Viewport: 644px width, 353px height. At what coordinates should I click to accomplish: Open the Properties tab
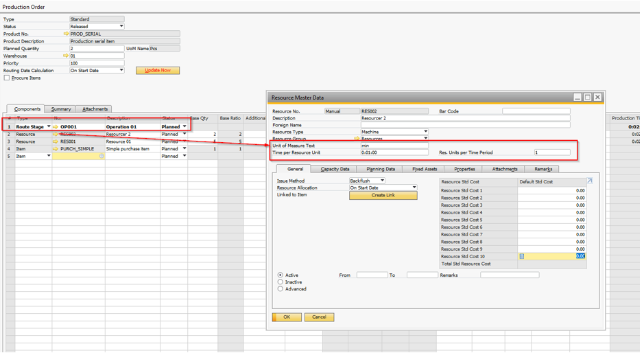click(x=464, y=169)
